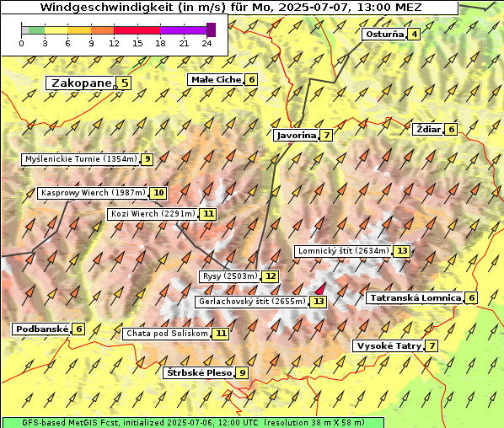
Task: Click the map title Windgeschwindigkeit header
Action: [x=230, y=7]
